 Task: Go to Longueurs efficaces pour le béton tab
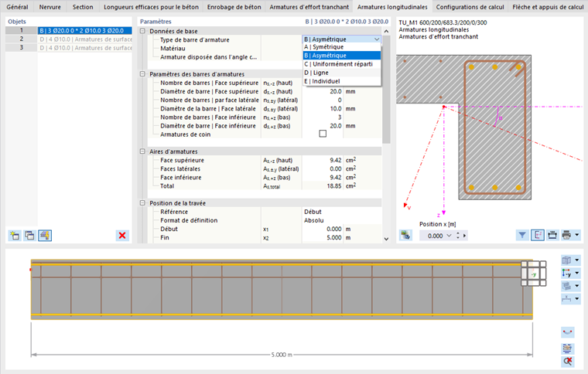click(x=151, y=7)
